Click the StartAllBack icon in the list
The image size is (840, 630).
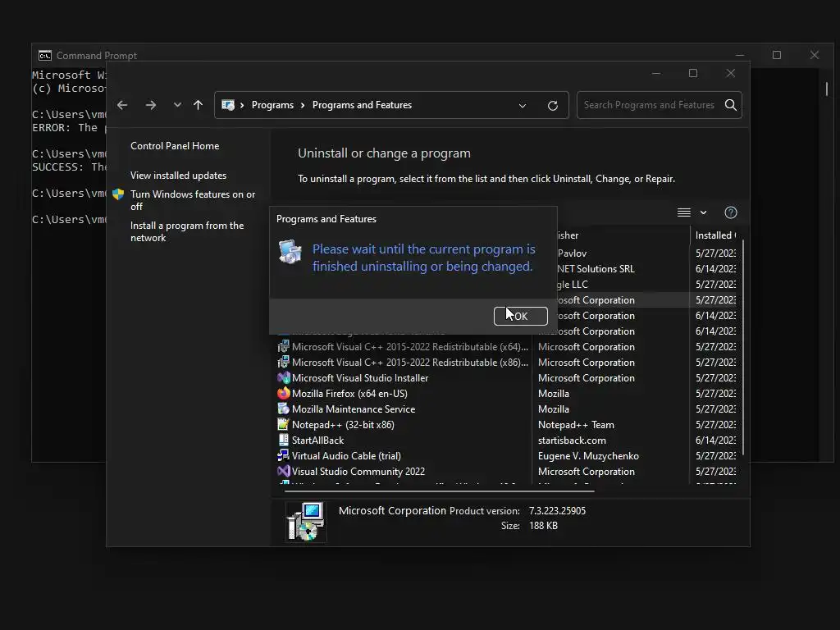[x=283, y=440]
